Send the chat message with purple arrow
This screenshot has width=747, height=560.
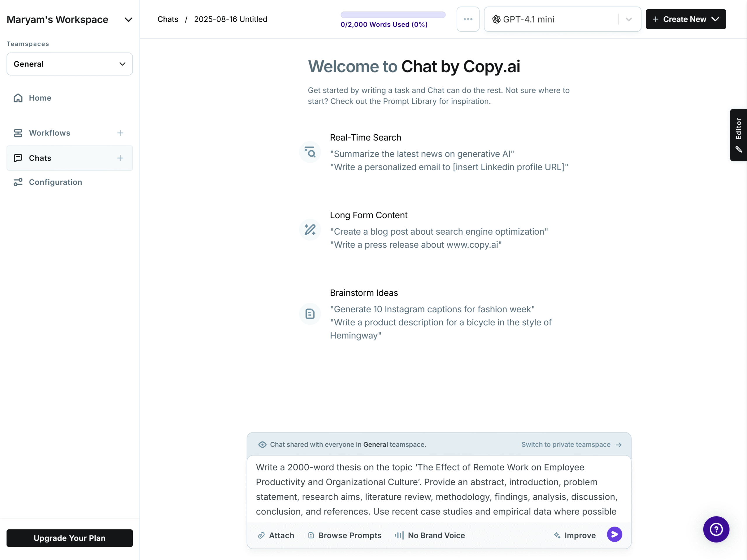[x=614, y=534]
